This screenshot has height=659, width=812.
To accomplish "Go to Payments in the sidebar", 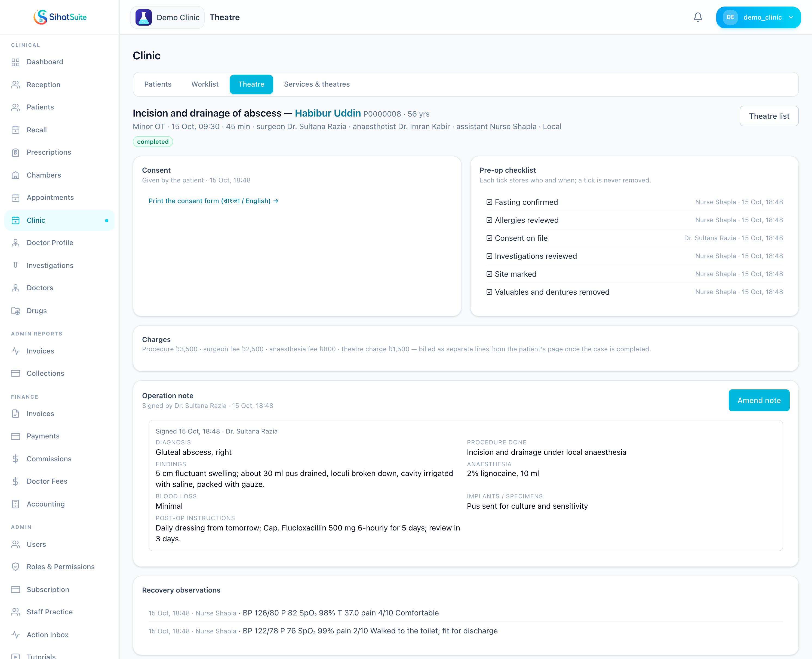I will (60, 436).
